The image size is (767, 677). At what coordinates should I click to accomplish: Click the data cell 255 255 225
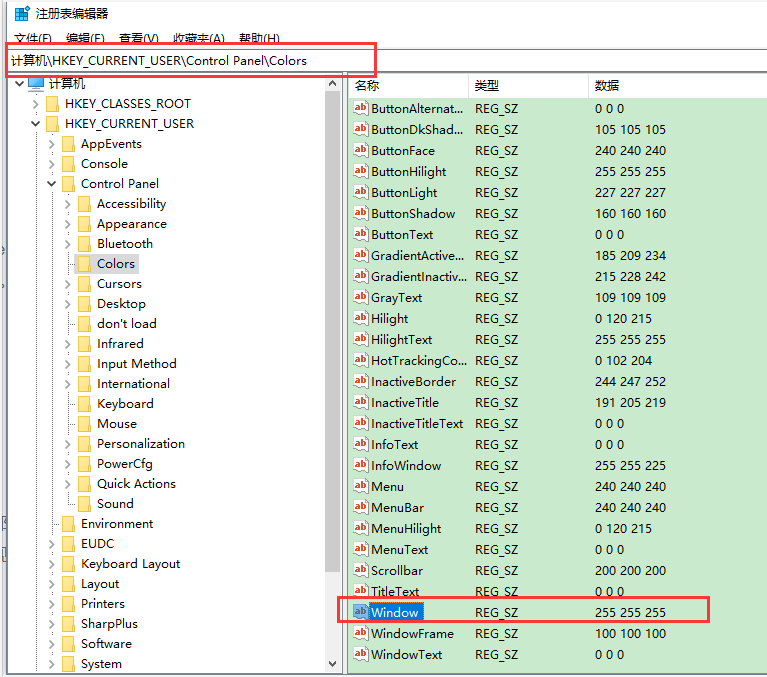(630, 465)
